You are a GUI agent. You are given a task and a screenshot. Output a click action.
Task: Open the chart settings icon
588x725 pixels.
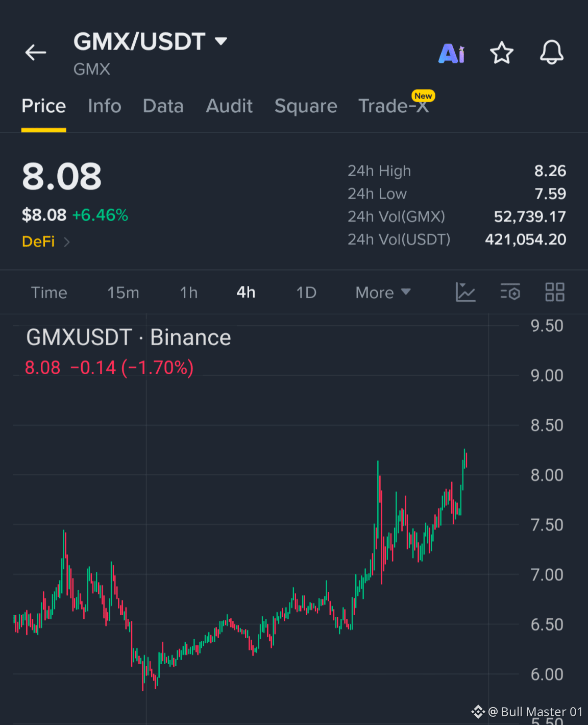(510, 292)
